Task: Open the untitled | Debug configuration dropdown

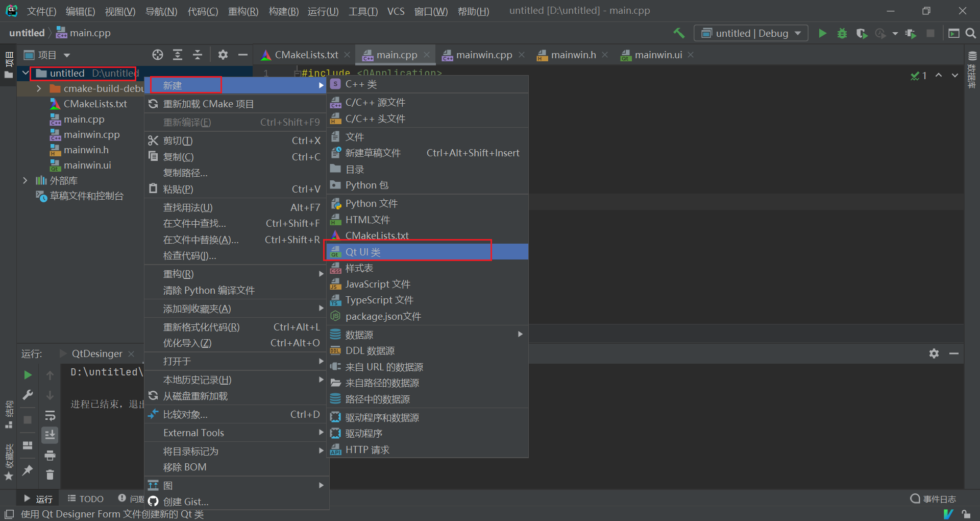Action: (x=750, y=33)
